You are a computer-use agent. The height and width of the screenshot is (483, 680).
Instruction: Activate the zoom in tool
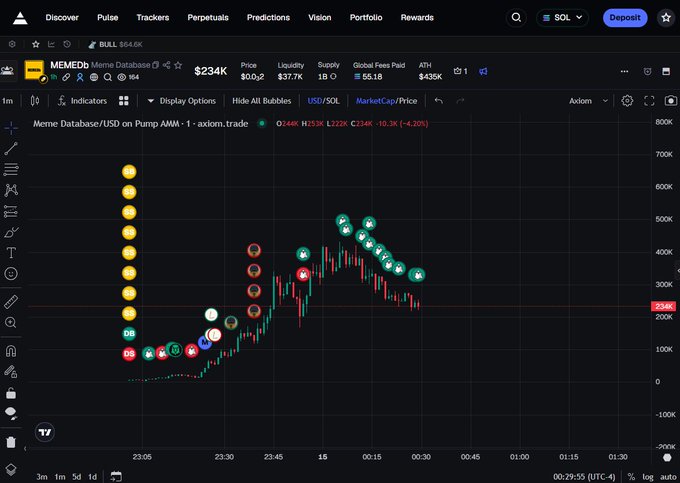pyautogui.click(x=11, y=323)
